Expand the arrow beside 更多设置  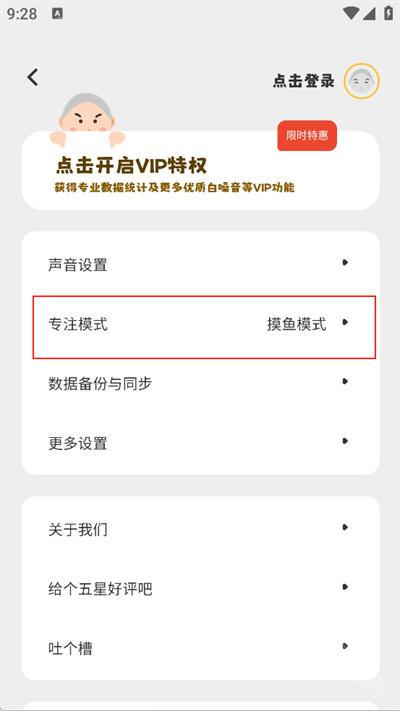click(346, 441)
